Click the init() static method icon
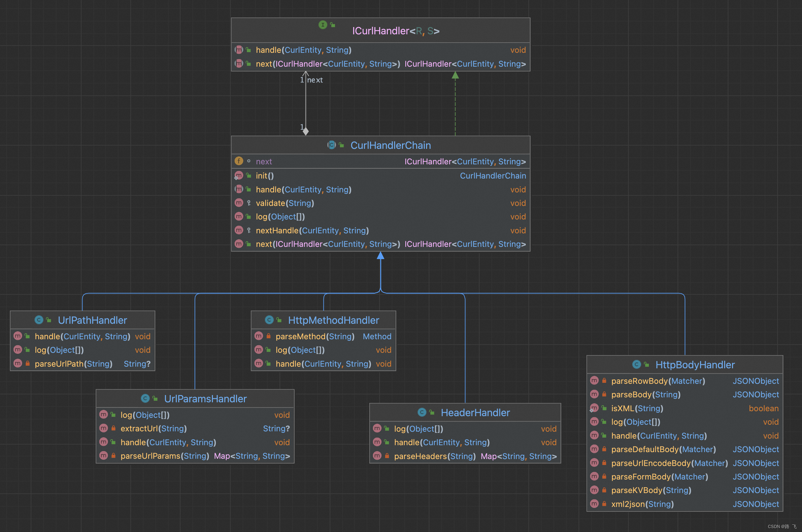This screenshot has height=532, width=802. pos(239,176)
